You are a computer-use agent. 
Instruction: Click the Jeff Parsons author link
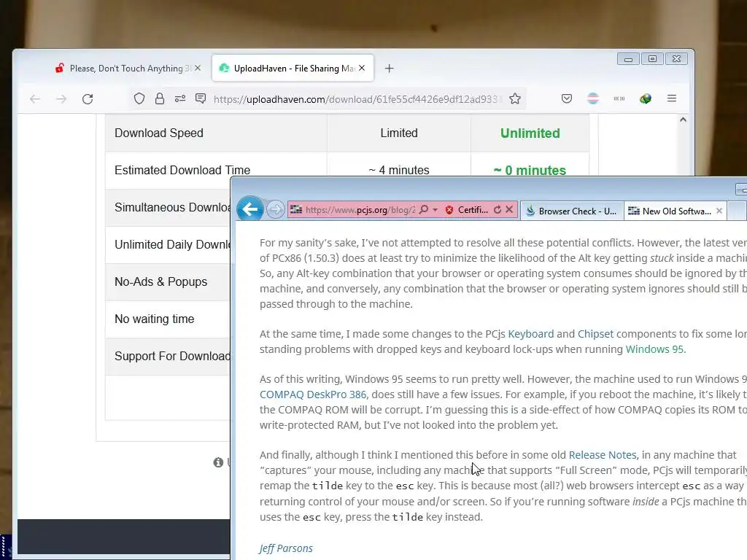[x=286, y=548]
